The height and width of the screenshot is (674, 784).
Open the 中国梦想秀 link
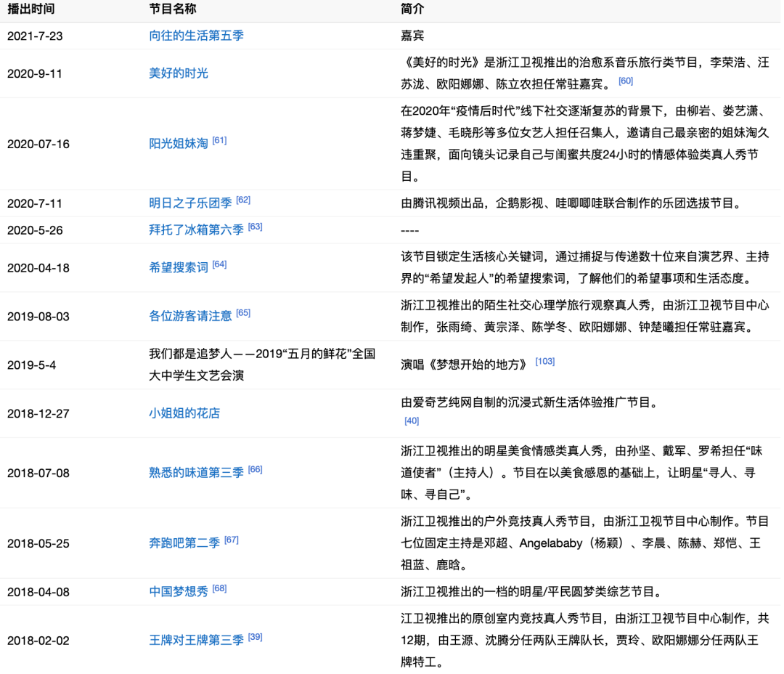tap(179, 592)
